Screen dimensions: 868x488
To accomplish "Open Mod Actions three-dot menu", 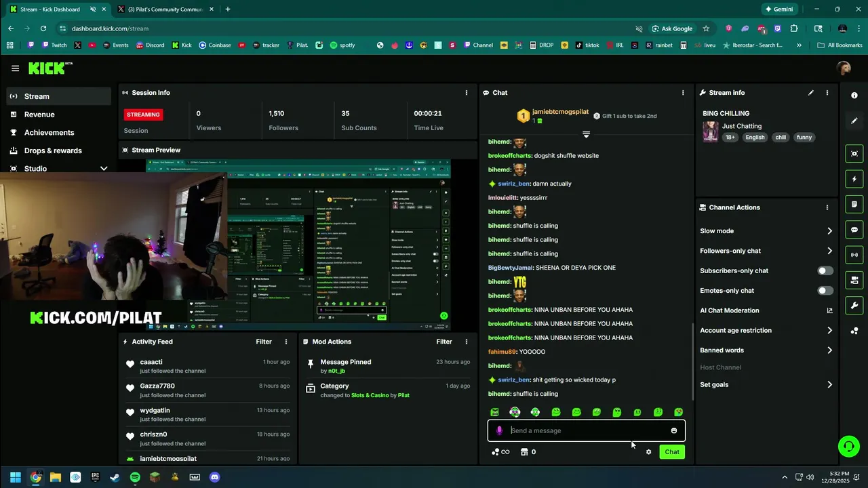I will [466, 342].
